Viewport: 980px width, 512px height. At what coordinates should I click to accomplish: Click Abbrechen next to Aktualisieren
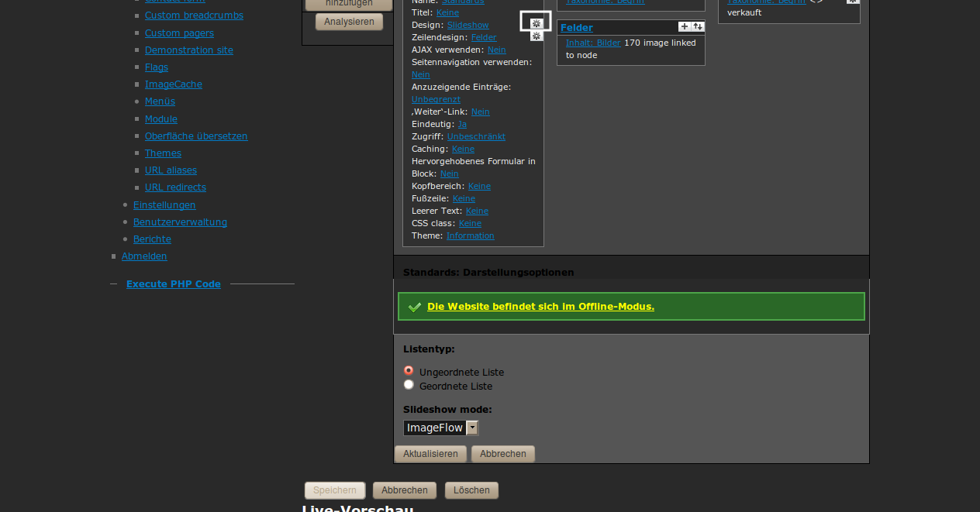[x=502, y=454]
